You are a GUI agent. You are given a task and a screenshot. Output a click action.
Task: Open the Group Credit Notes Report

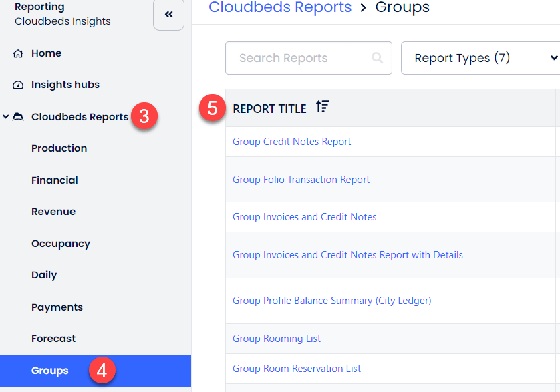(x=291, y=141)
